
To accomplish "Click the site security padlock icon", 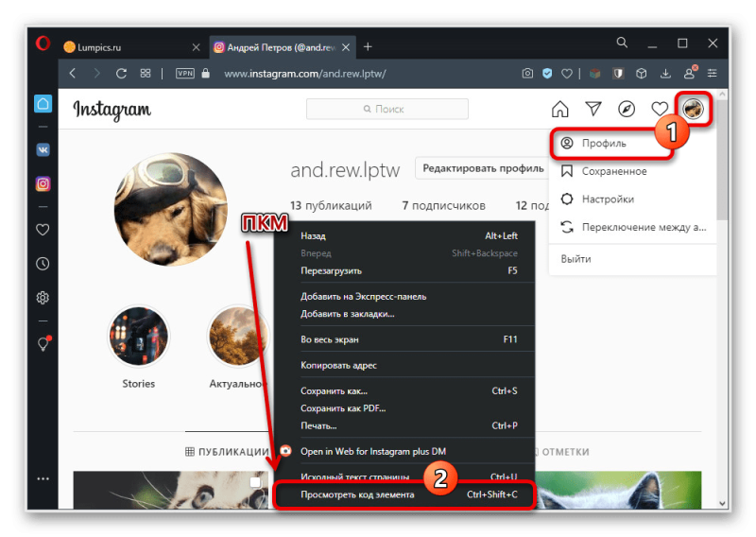I will [x=206, y=73].
